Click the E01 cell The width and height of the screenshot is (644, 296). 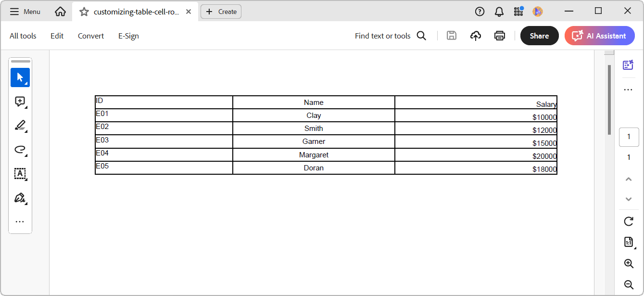coord(164,115)
